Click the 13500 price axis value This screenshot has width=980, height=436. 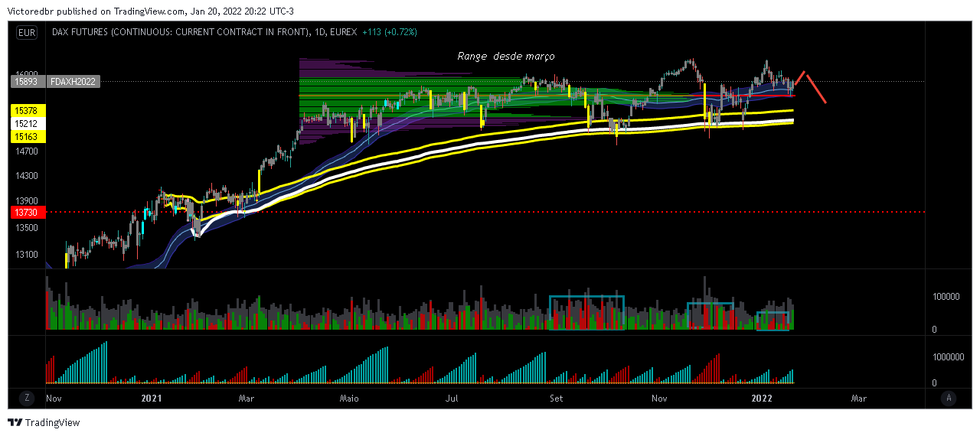coord(27,228)
